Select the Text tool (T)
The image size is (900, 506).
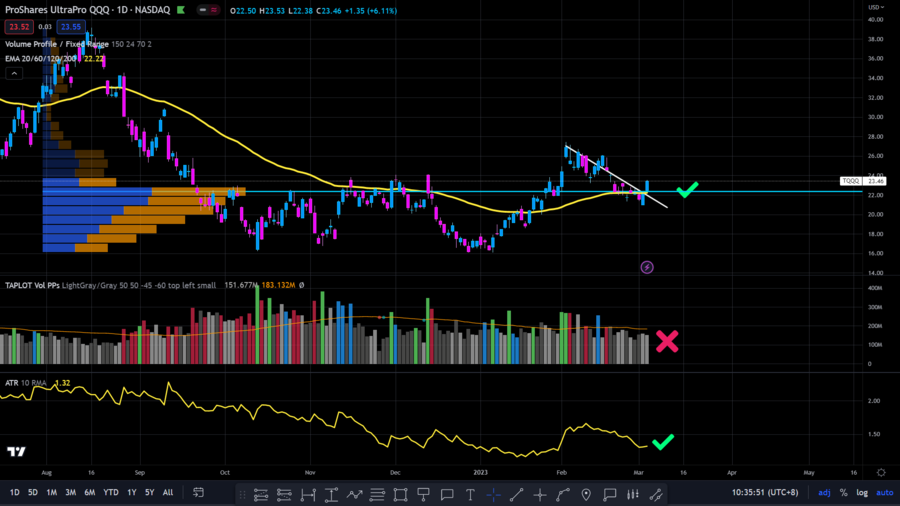470,495
